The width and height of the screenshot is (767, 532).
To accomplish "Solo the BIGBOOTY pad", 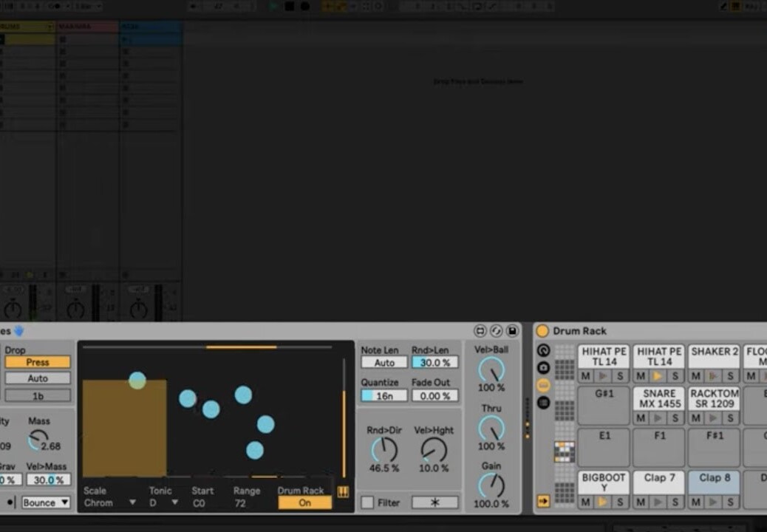I will pos(620,502).
